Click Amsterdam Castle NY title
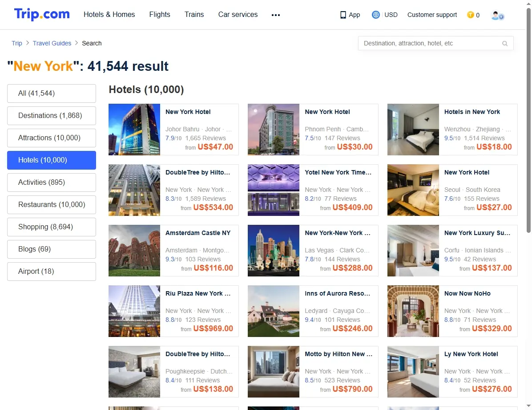 [198, 233]
